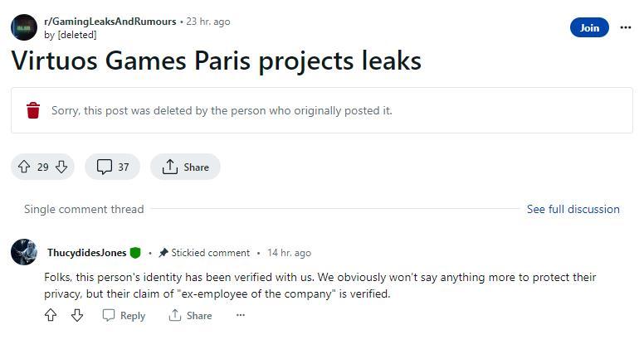This screenshot has height=354, width=644.
Task: Downvote the Virtuos Games Paris post
Action: pyautogui.click(x=61, y=167)
